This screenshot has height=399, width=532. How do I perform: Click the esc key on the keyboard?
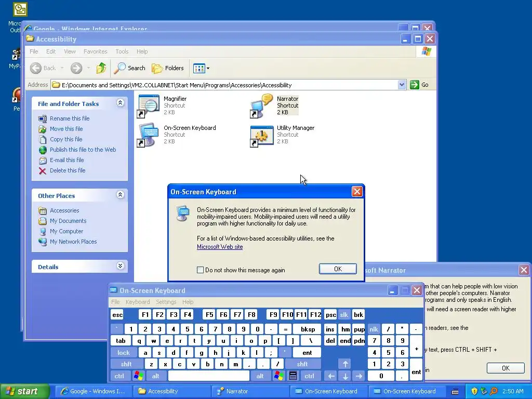click(x=117, y=315)
